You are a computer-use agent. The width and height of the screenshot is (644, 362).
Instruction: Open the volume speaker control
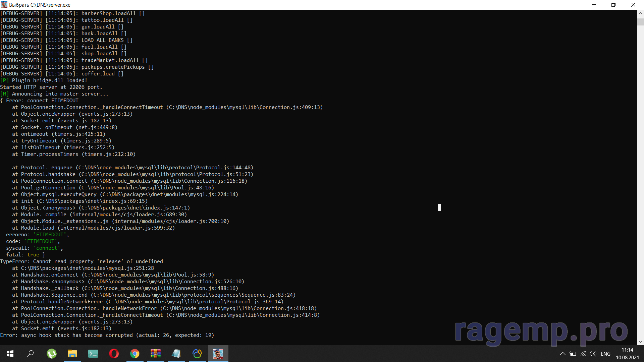(x=593, y=354)
